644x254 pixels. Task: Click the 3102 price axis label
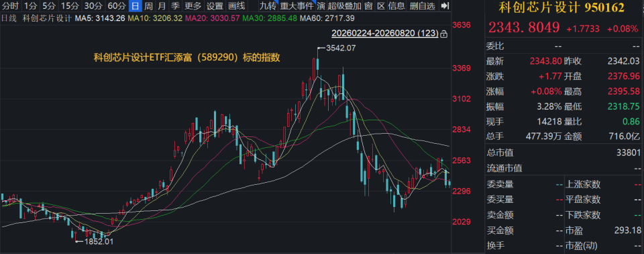pyautogui.click(x=461, y=99)
